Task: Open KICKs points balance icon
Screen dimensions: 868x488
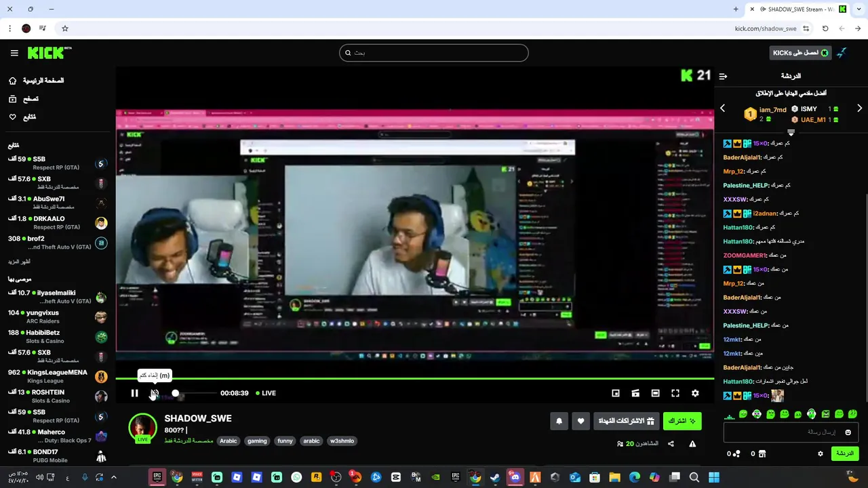Action: click(x=736, y=453)
